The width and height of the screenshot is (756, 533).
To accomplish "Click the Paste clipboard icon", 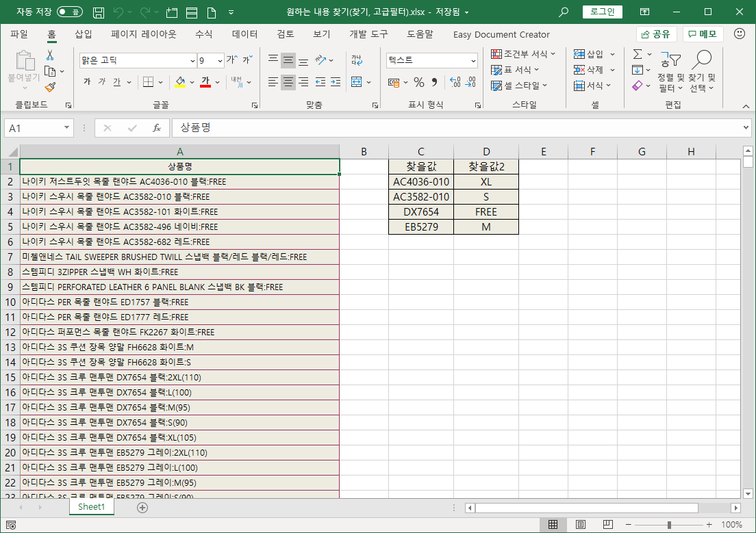I will coord(25,61).
